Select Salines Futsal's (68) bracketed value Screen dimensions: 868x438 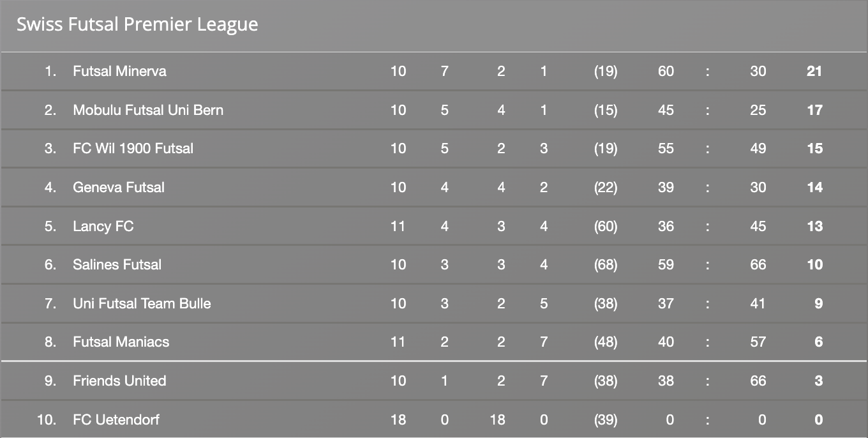tap(605, 265)
